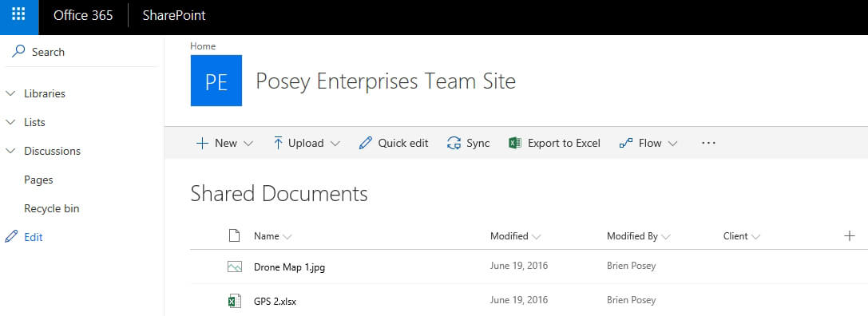868x316 pixels.
Task: Open the Recycle bin page
Action: tap(51, 208)
